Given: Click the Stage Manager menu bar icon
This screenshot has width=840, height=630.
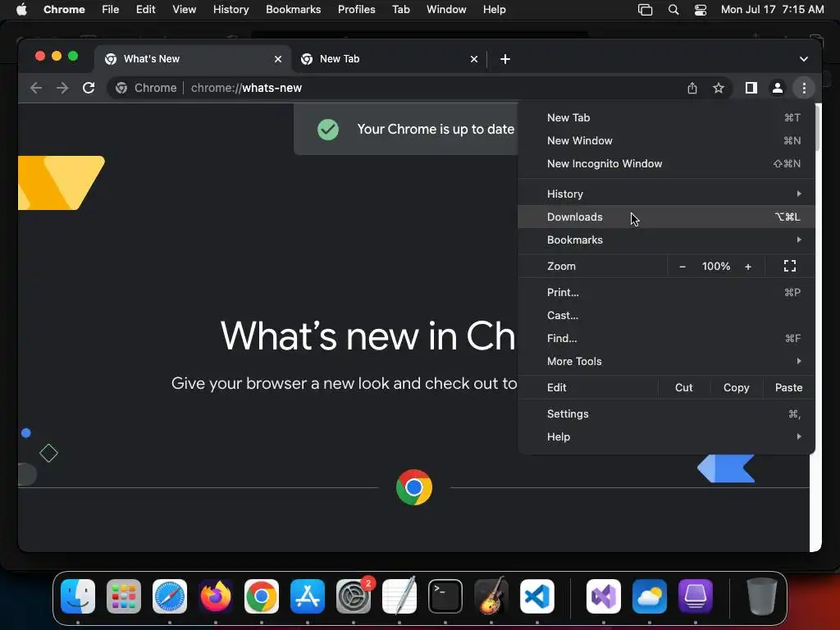Looking at the screenshot, I should tap(645, 10).
